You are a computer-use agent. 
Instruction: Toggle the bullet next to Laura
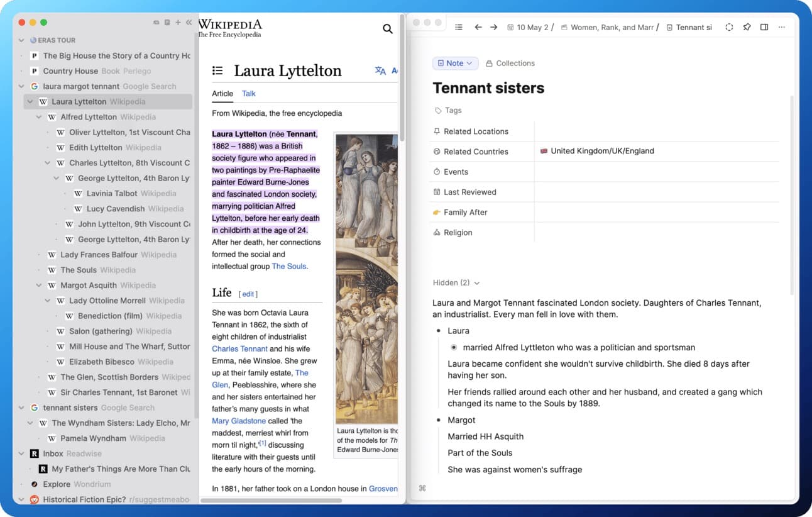(x=439, y=331)
